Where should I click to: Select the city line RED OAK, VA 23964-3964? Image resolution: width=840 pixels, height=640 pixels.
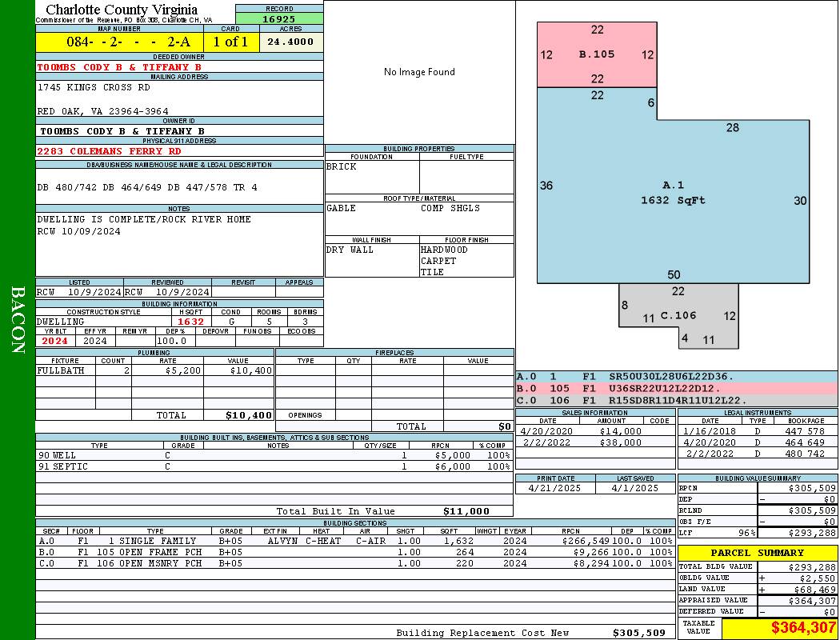103,111
